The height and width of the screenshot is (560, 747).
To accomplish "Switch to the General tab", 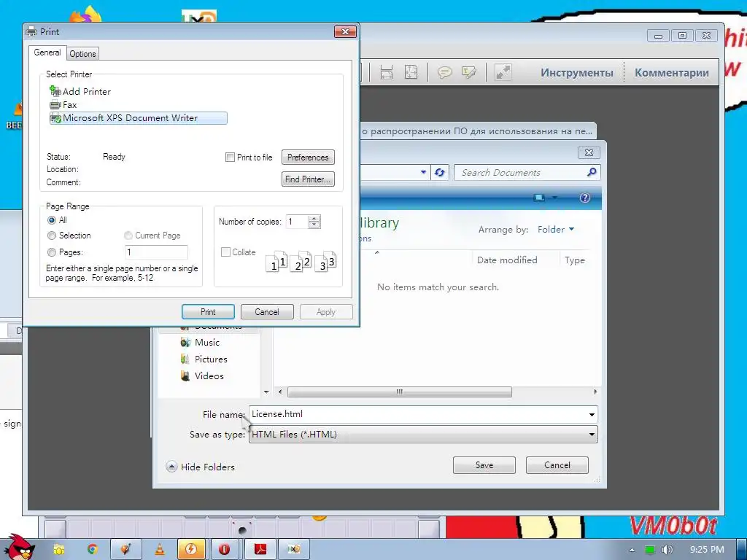I will pos(47,52).
